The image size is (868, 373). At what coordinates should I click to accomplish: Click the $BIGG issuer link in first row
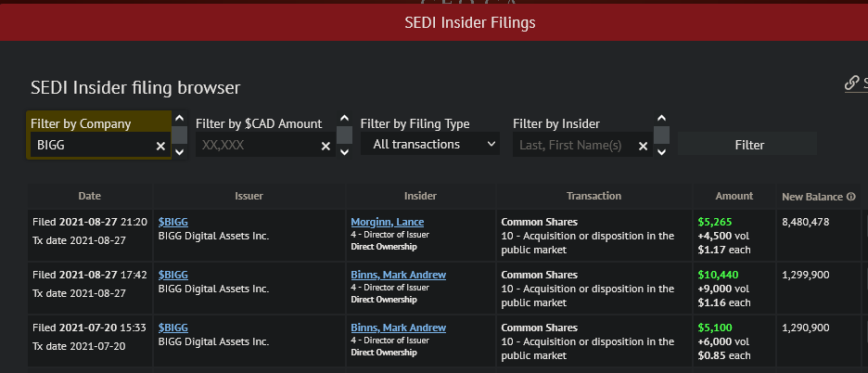tap(173, 223)
